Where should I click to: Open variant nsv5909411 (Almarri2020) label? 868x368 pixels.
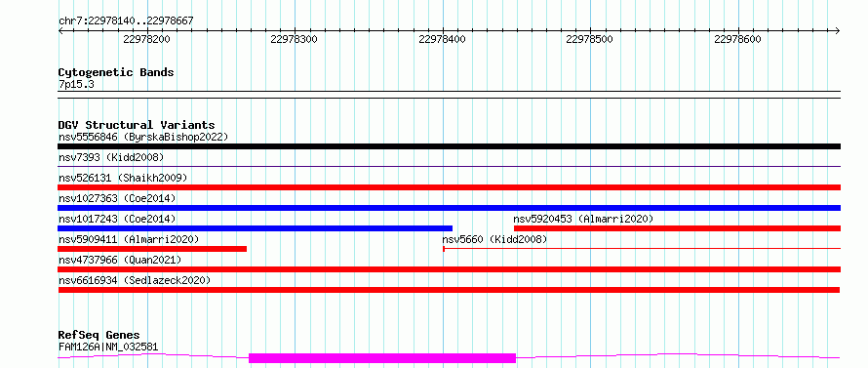coord(129,239)
